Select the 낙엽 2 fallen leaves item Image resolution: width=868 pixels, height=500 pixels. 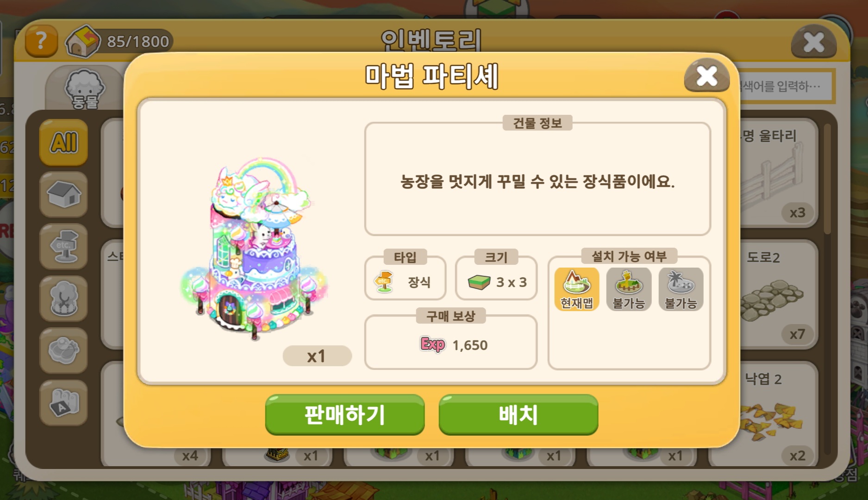click(779, 415)
